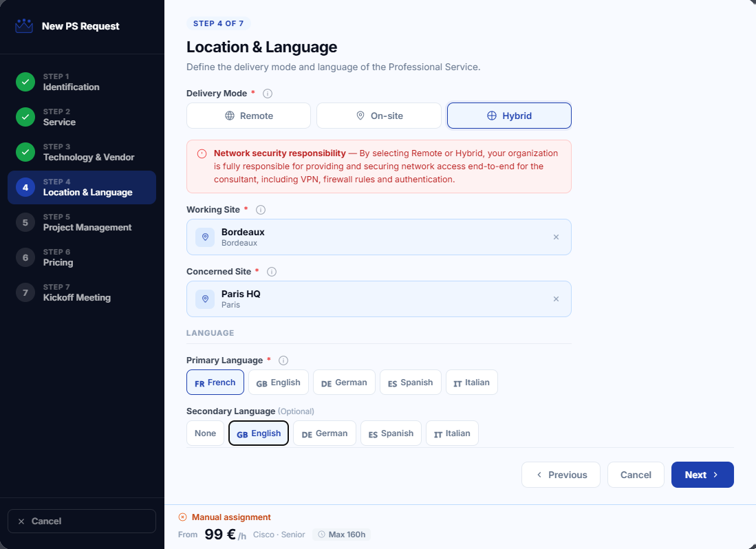756x549 pixels.
Task: Open the Concerned Site Paris HQ selector
Action: click(x=379, y=299)
